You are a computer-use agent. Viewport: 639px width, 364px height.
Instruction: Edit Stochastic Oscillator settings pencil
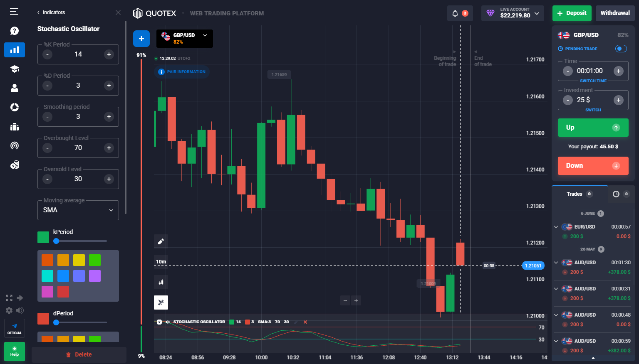[x=296, y=322]
